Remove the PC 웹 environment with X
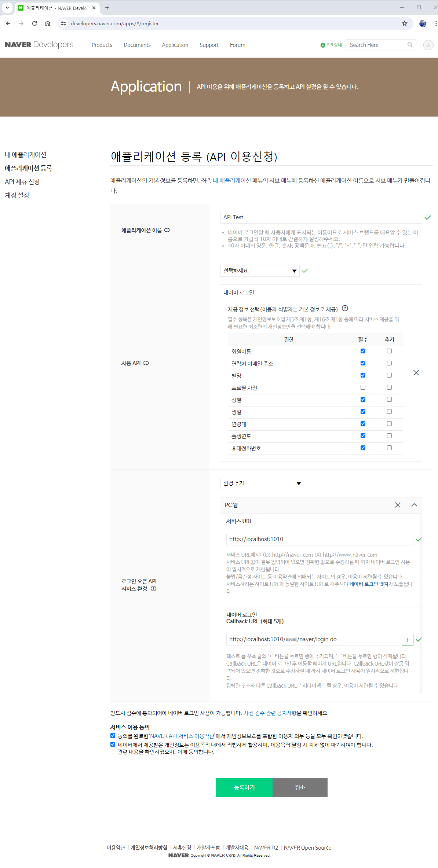Screen dimensions: 438x868 pyautogui.click(x=398, y=505)
